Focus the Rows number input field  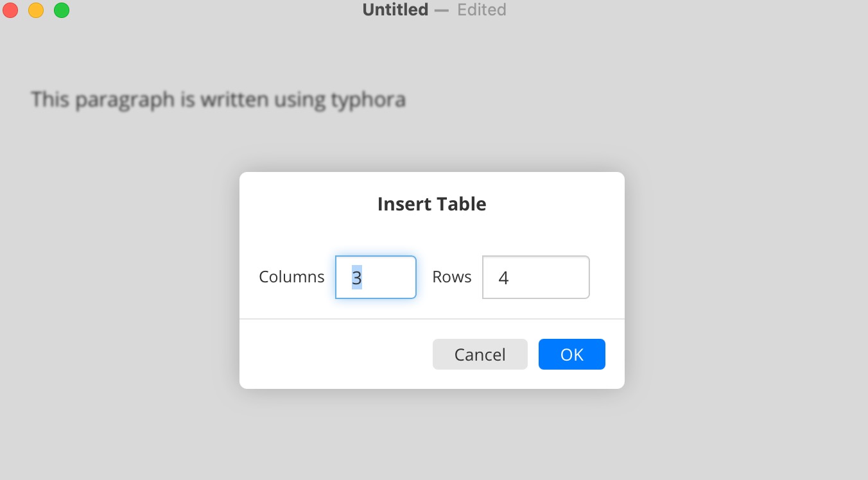[x=535, y=277]
